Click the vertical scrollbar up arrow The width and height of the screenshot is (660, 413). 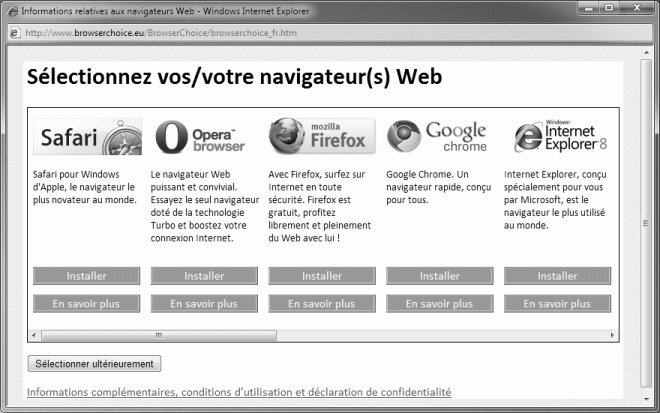[x=646, y=53]
